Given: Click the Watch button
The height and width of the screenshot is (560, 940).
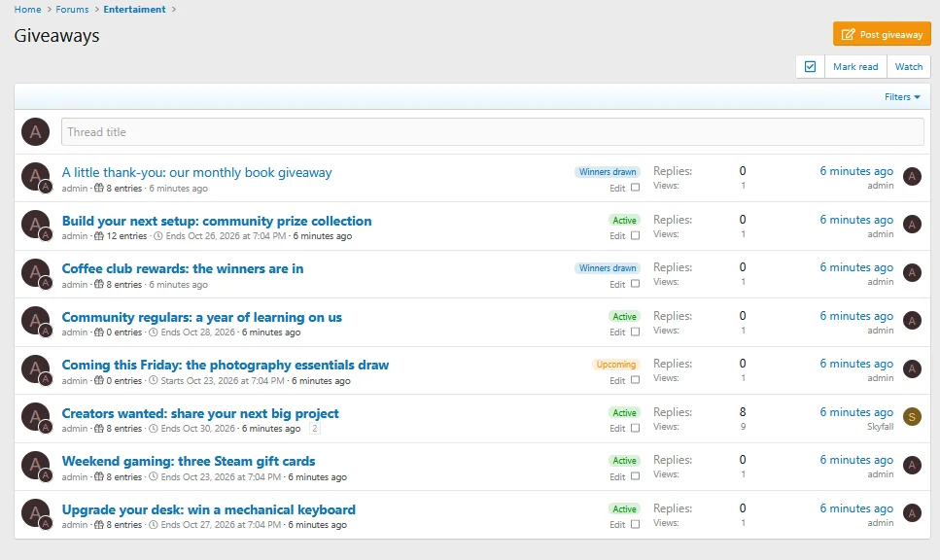Looking at the screenshot, I should (909, 66).
